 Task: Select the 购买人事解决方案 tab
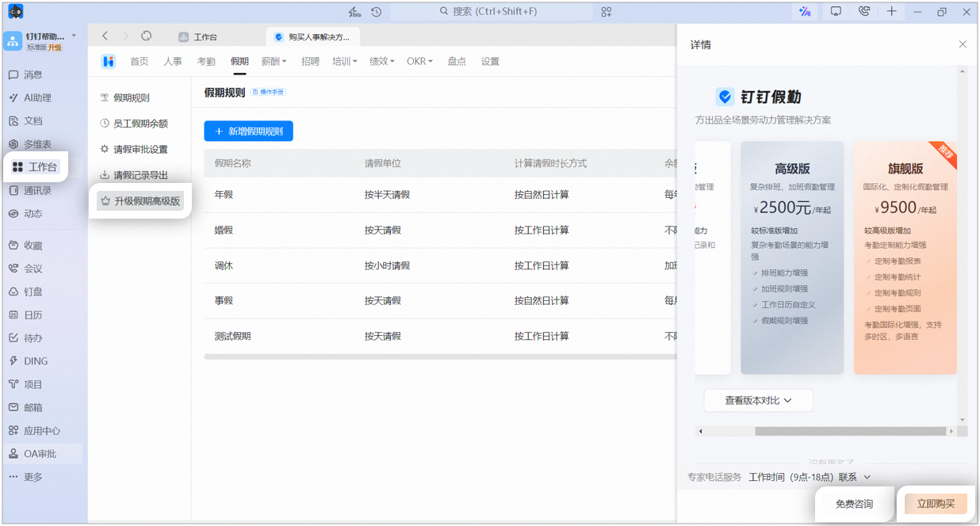[x=313, y=36]
